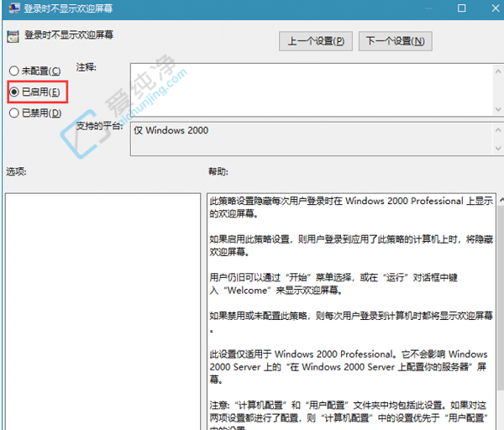Click the 仅 Windows 2000 platform text
This screenshot has width=504, height=430.
(171, 130)
